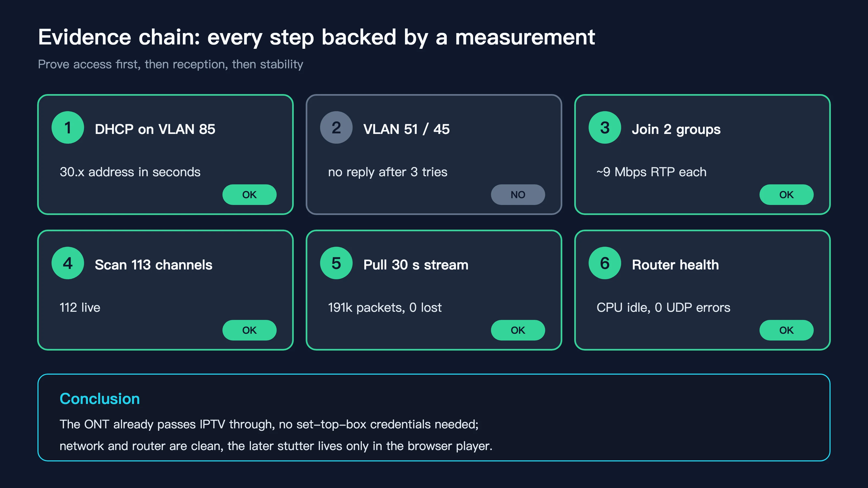This screenshot has width=868, height=488.
Task: Click the green number 5 circle
Action: [336, 263]
